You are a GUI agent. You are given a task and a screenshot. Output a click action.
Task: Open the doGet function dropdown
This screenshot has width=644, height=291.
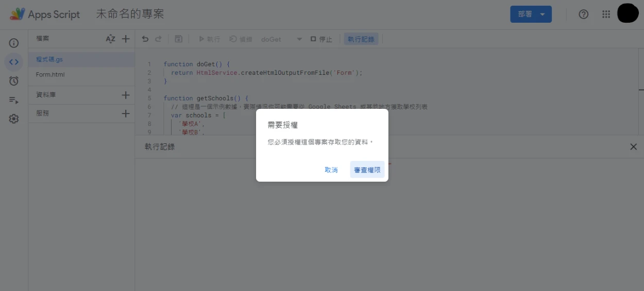coord(281,39)
